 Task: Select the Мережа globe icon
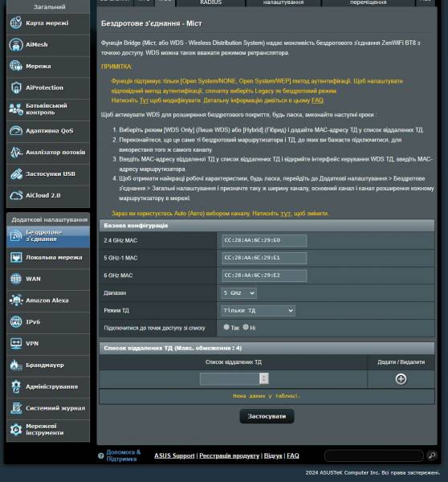16,66
